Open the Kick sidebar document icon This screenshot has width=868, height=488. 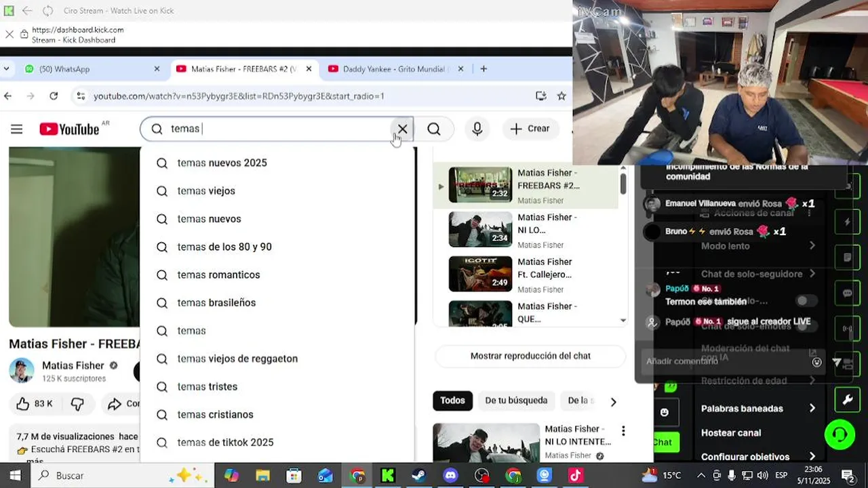pyautogui.click(x=847, y=258)
